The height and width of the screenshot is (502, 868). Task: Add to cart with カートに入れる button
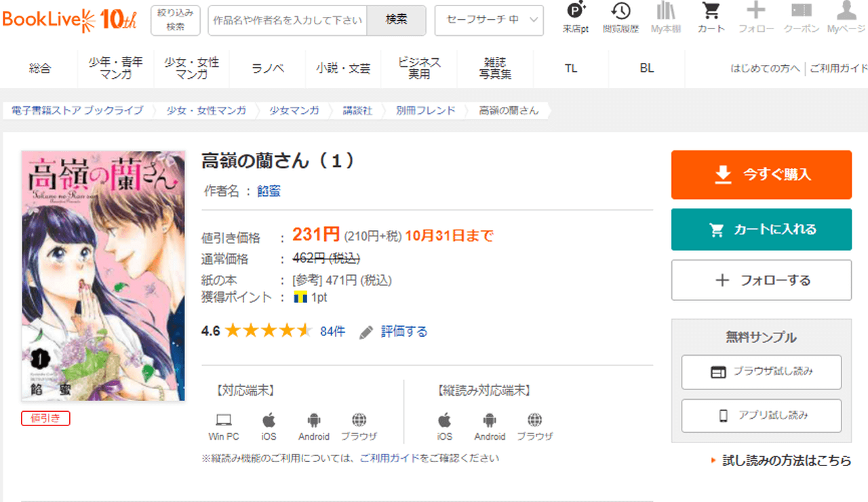tap(761, 230)
